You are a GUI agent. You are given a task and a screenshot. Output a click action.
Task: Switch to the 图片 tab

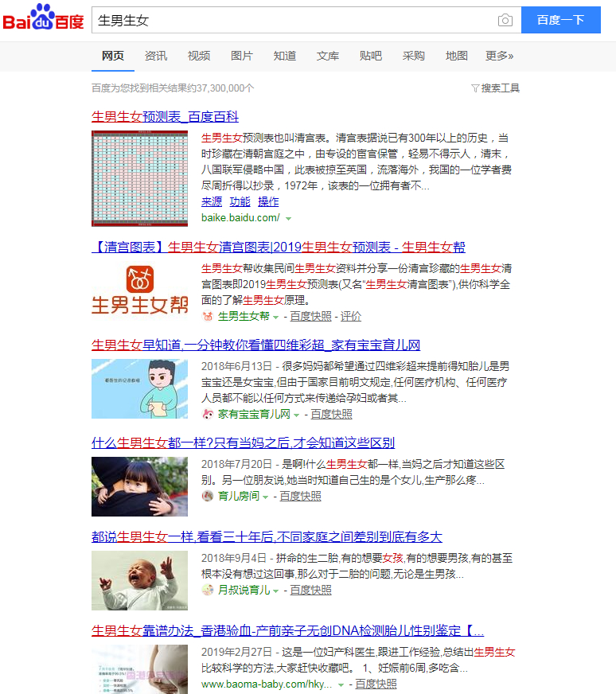pos(242,57)
